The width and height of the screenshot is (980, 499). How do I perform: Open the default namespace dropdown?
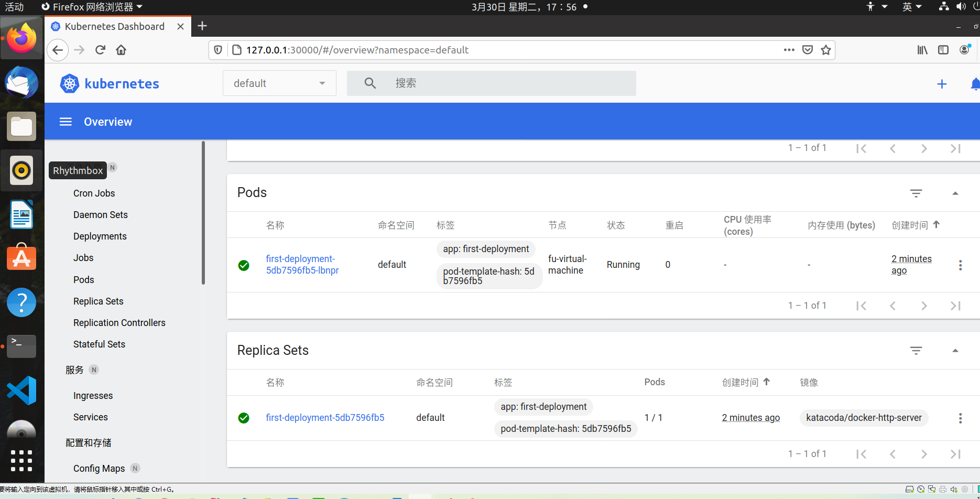point(279,83)
